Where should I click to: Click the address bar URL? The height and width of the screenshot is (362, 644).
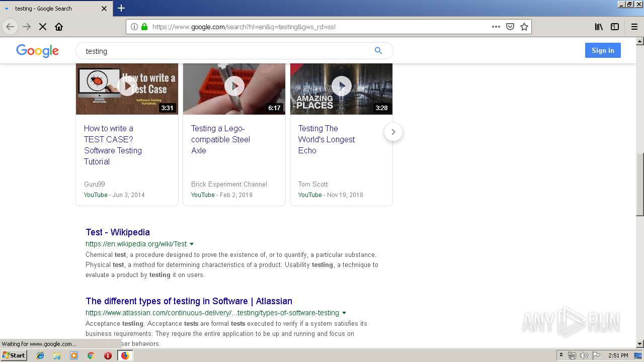point(244,27)
